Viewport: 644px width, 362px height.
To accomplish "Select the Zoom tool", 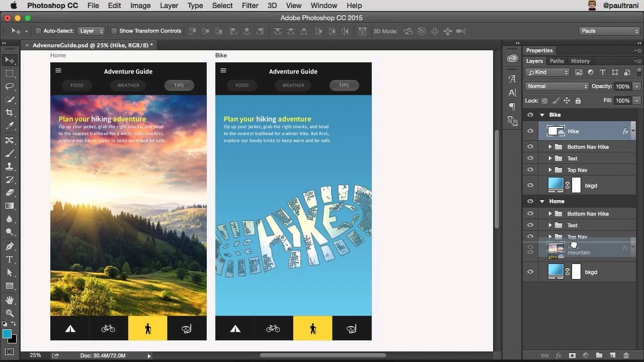I will pos(10,313).
